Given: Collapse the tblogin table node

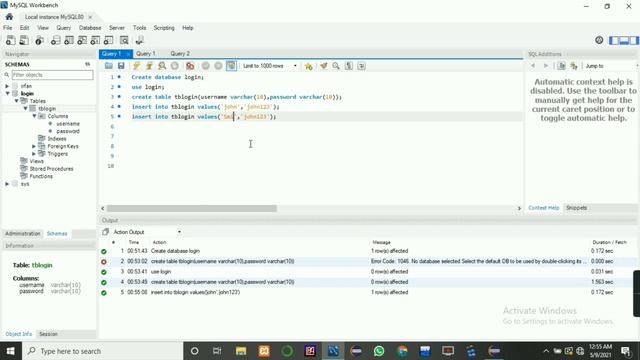Looking at the screenshot, I should click(25, 109).
